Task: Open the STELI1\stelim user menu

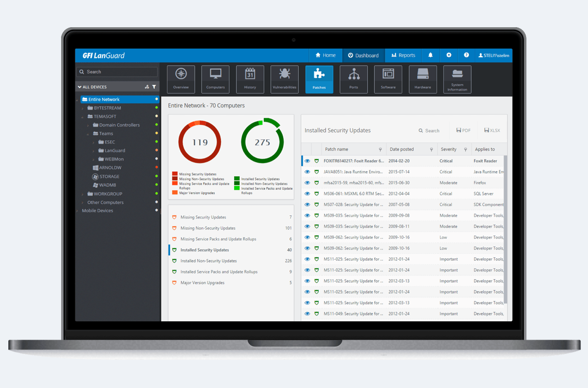Action: click(x=493, y=55)
